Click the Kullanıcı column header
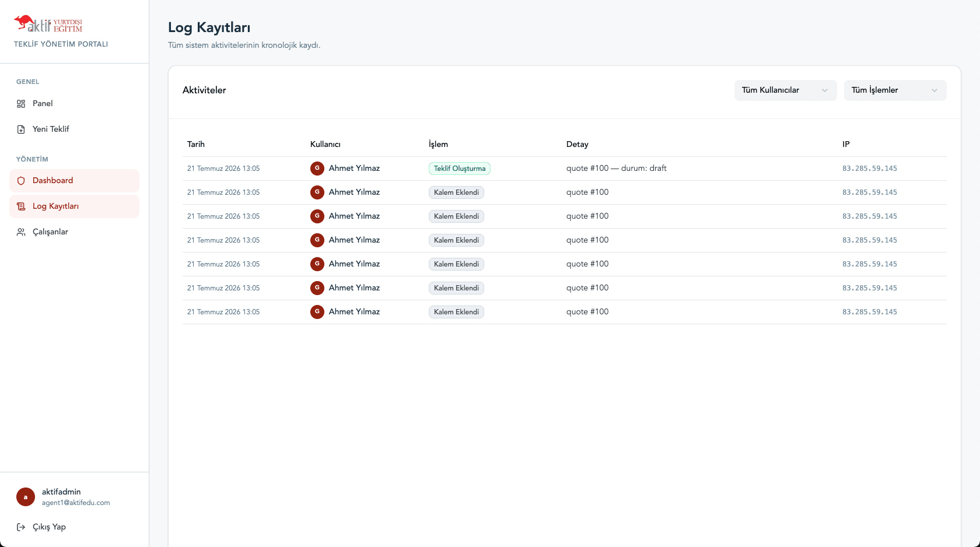The image size is (980, 547). [x=325, y=144]
